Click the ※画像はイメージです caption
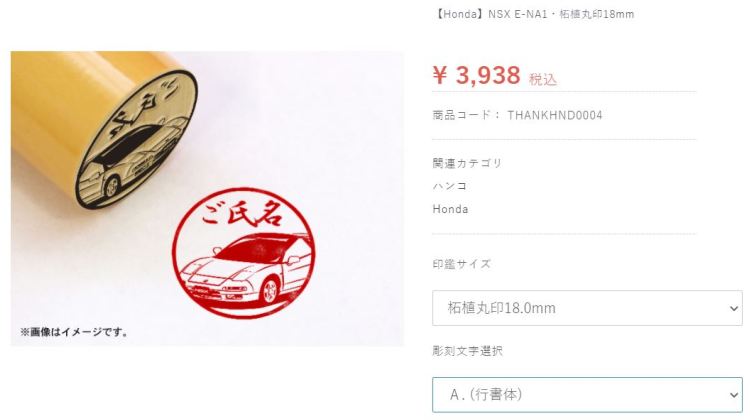This screenshot has width=750, height=420. point(74,332)
